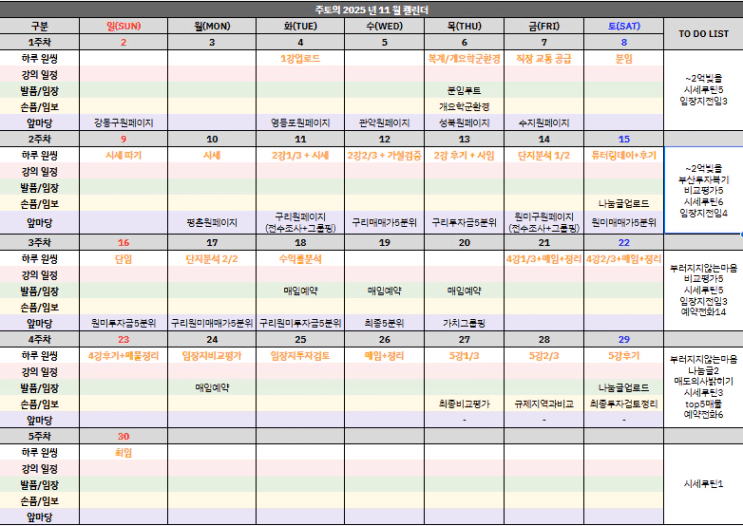Select the 시세루틴1 to-do cell
This screenshot has height=526, width=743.
[x=703, y=484]
